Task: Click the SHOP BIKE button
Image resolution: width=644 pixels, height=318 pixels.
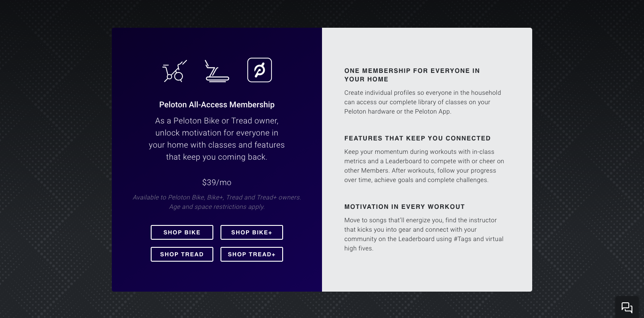Action: click(182, 233)
